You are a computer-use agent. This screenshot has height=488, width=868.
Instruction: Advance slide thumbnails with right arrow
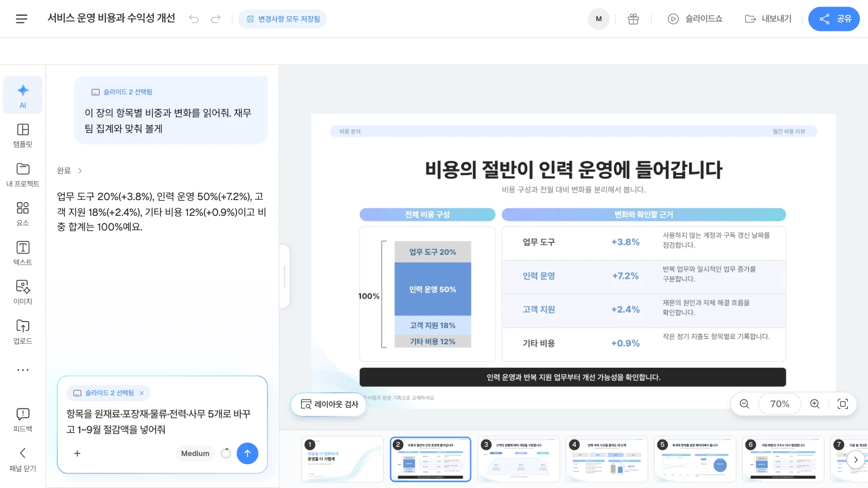click(856, 460)
